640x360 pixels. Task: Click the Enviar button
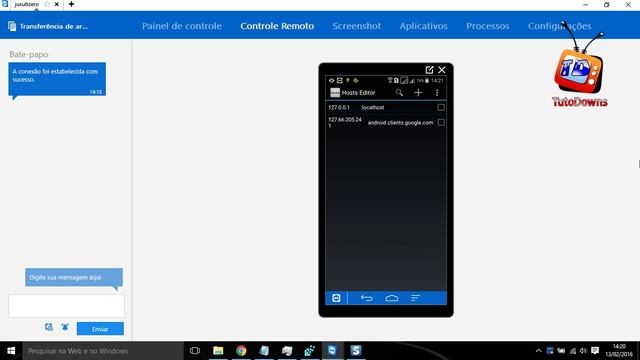pyautogui.click(x=100, y=329)
